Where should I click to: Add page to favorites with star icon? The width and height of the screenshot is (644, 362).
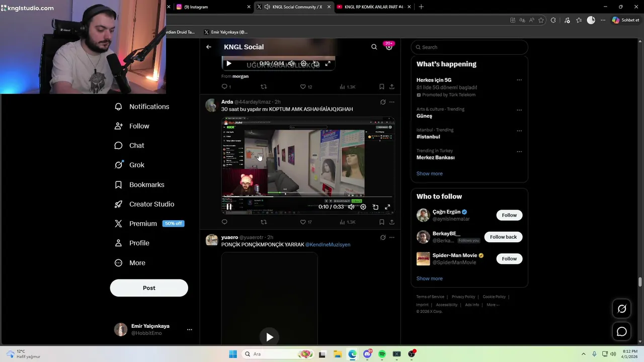(541, 20)
